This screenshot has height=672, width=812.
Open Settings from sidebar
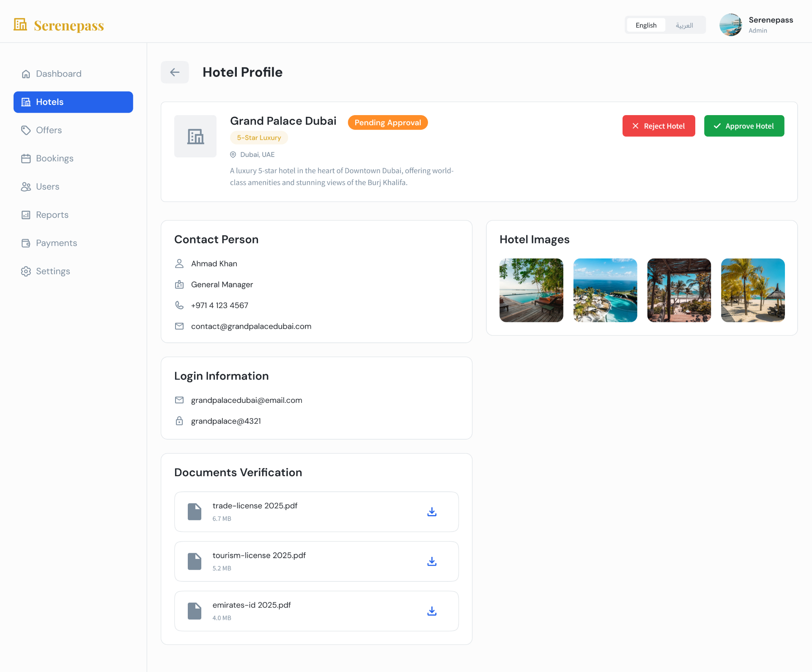tap(73, 271)
